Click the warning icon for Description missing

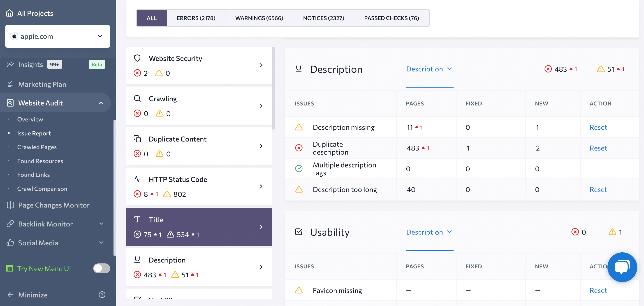[x=299, y=127]
